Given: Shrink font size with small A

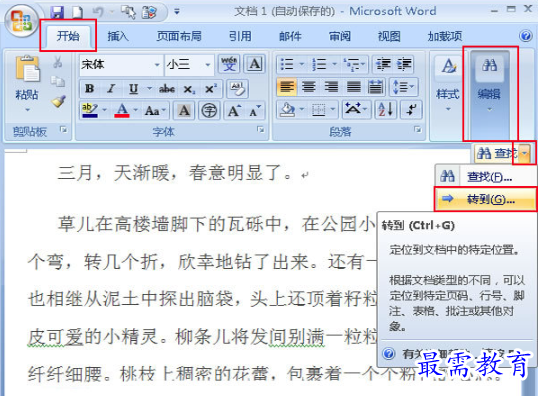Looking at the screenshot, I should coord(255,110).
